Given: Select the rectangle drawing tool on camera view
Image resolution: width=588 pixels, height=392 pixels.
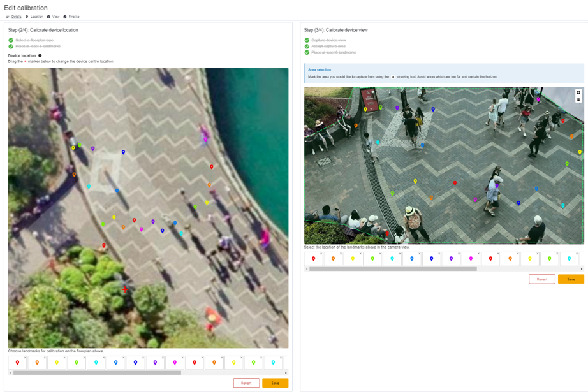Looking at the screenshot, I should (x=578, y=92).
